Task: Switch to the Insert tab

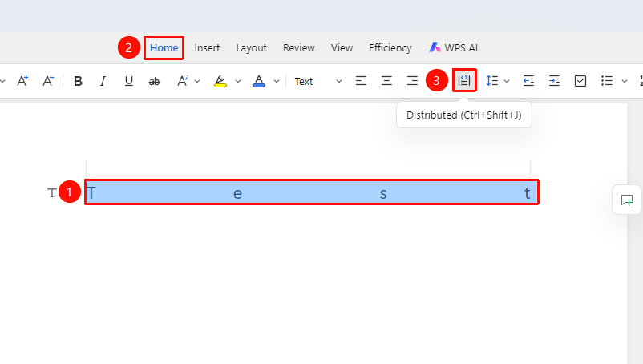Action: [207, 48]
